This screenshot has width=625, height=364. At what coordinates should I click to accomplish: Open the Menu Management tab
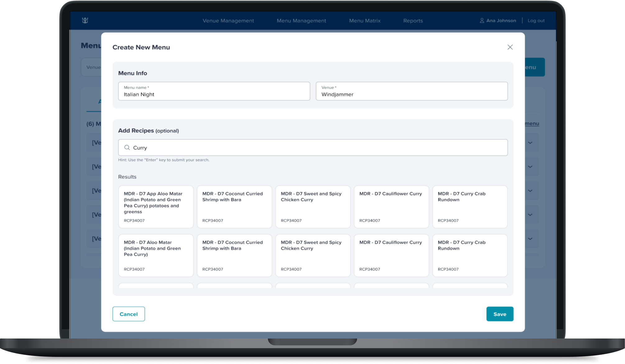click(301, 21)
